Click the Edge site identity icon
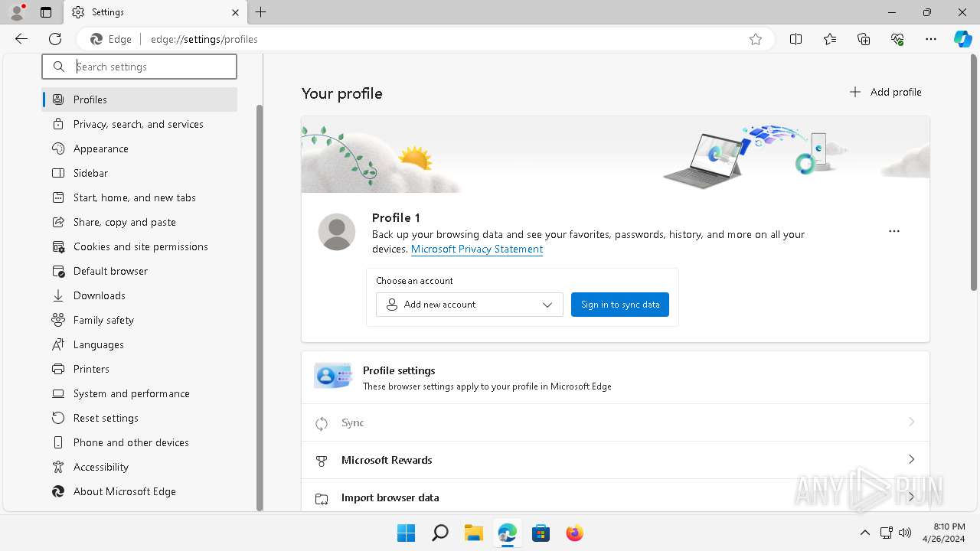Screen dimensions: 980x551 (x=112, y=39)
